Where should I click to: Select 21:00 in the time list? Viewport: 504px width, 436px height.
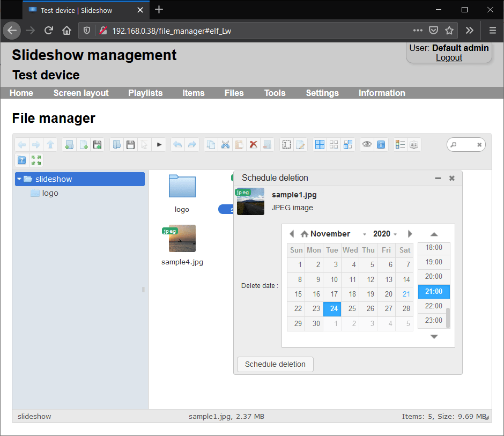[x=433, y=291]
